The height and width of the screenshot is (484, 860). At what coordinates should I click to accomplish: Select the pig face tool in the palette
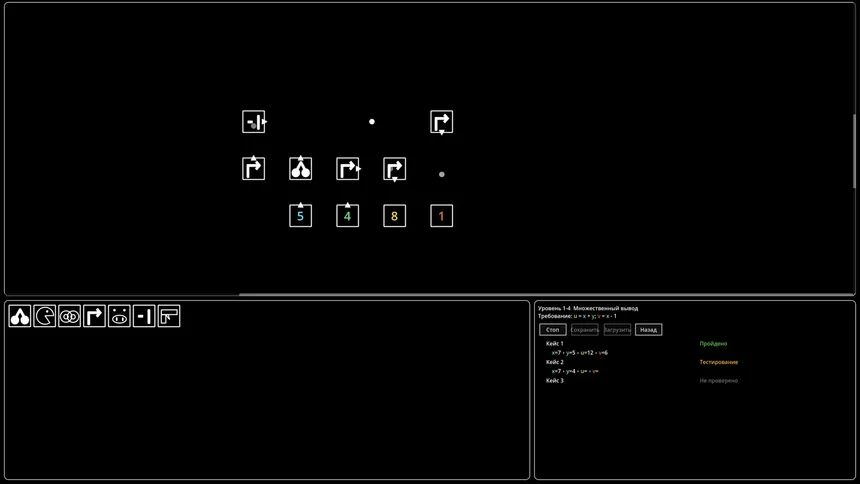(x=119, y=316)
